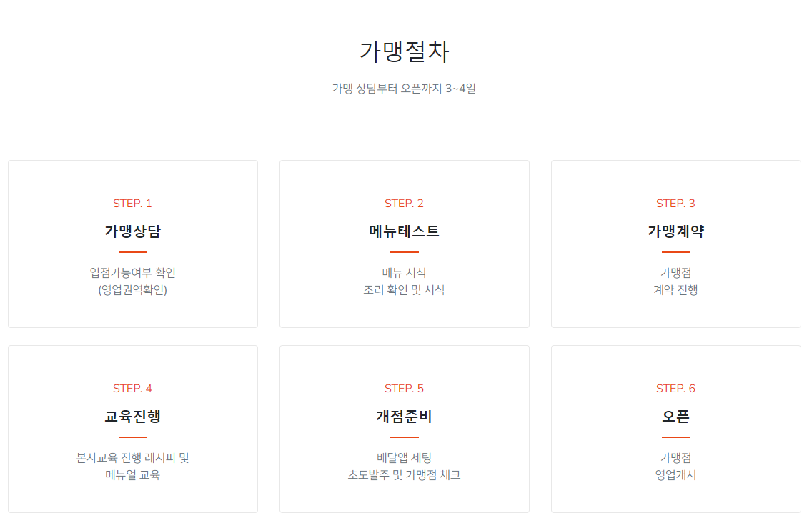Viewport: 812px width, 528px height.
Task: Click the STEP. 2 label
Action: [404, 204]
